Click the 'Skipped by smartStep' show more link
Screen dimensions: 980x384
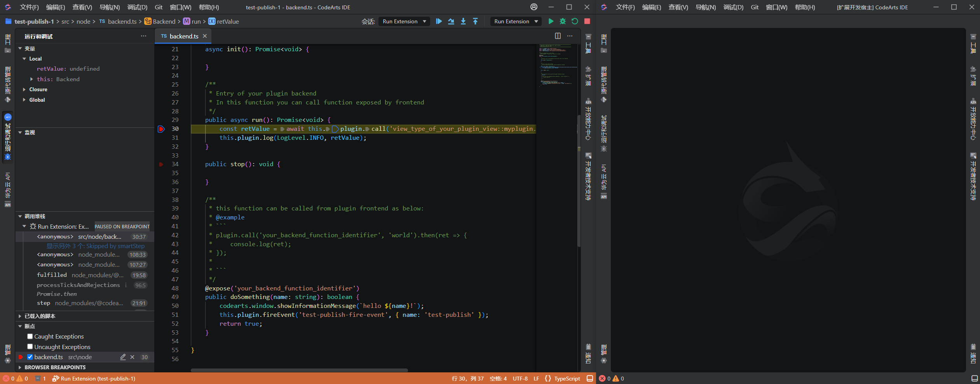tap(95, 246)
